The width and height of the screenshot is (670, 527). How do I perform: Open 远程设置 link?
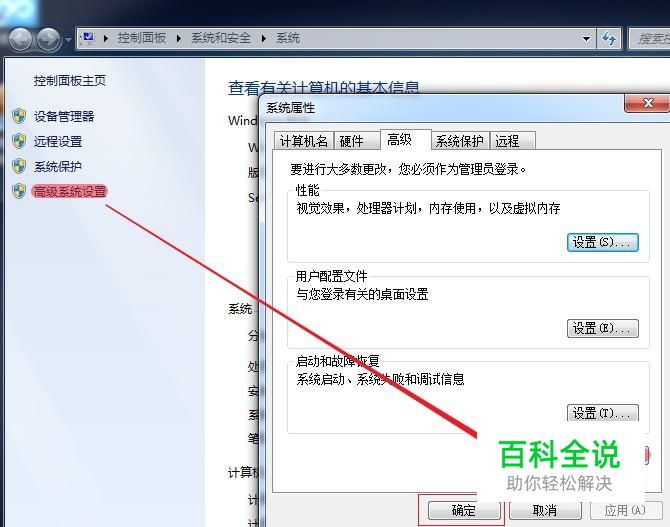pos(58,141)
